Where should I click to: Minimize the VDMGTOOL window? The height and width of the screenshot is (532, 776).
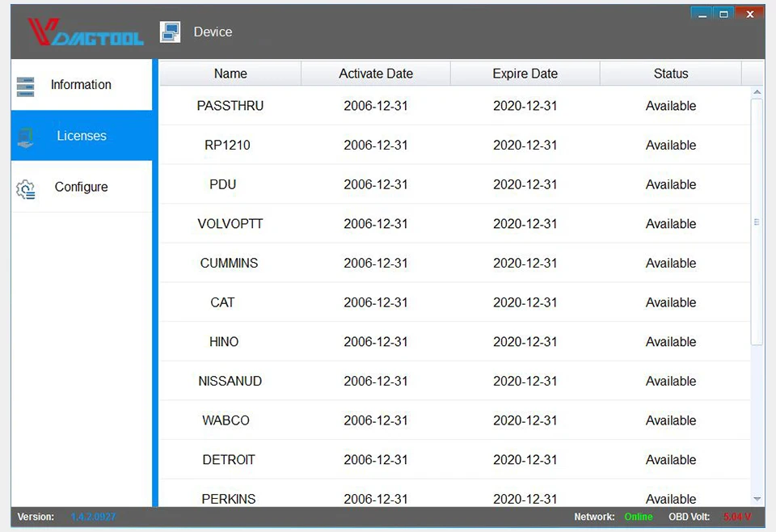702,14
